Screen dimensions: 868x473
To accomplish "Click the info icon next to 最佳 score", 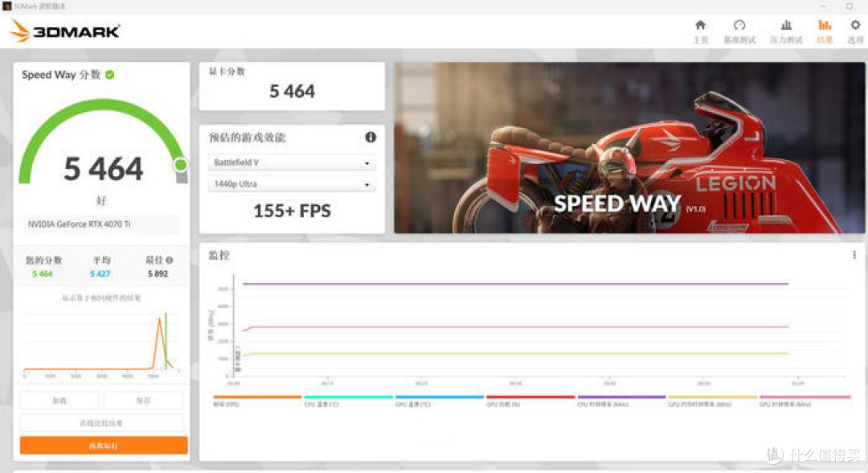I will [169, 260].
